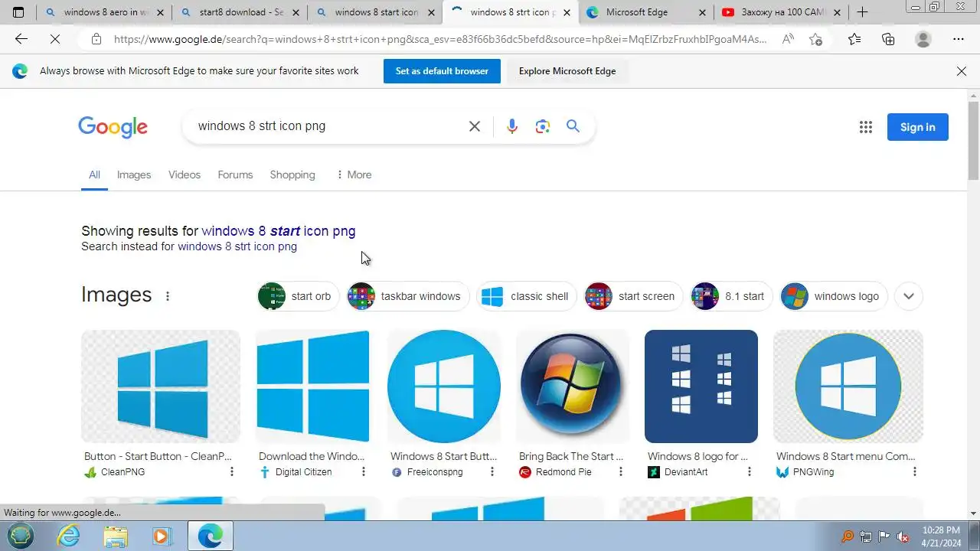Open options for Redmond Pie result

[x=621, y=472]
